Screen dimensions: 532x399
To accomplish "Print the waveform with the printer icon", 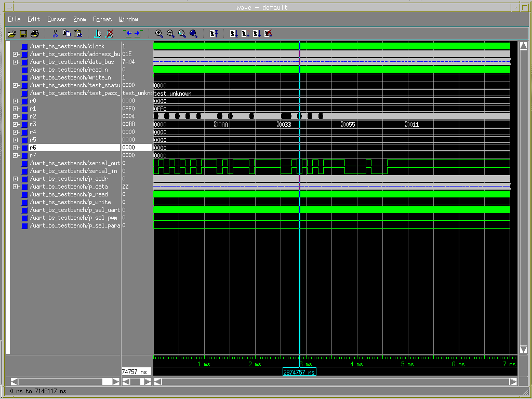I will pos(34,34).
